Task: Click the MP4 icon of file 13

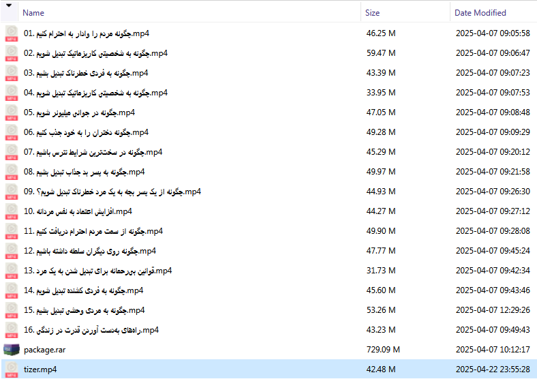Action: click(x=12, y=271)
